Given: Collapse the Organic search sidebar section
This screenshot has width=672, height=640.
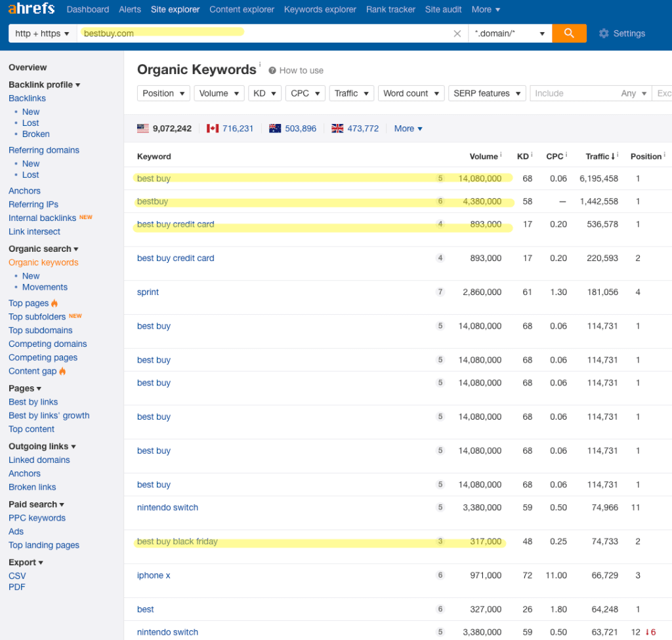Looking at the screenshot, I should pyautogui.click(x=43, y=249).
